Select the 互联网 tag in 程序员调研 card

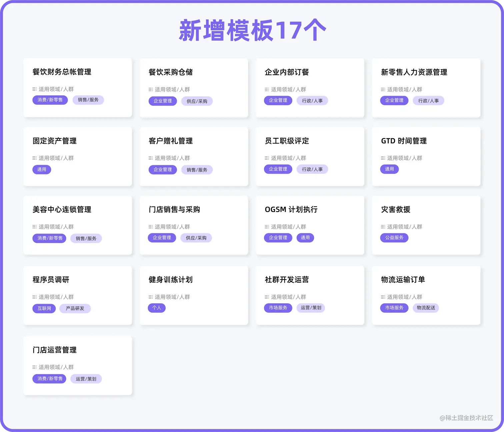[x=44, y=309]
